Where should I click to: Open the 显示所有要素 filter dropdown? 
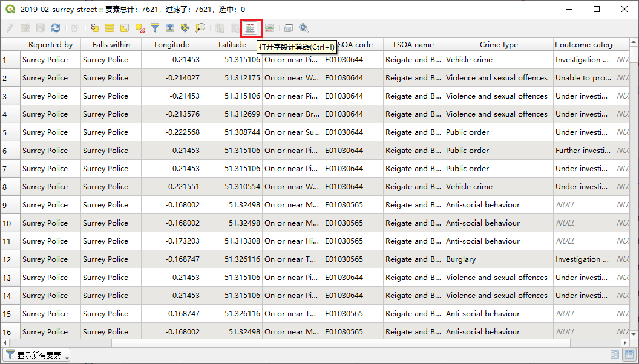(36, 355)
